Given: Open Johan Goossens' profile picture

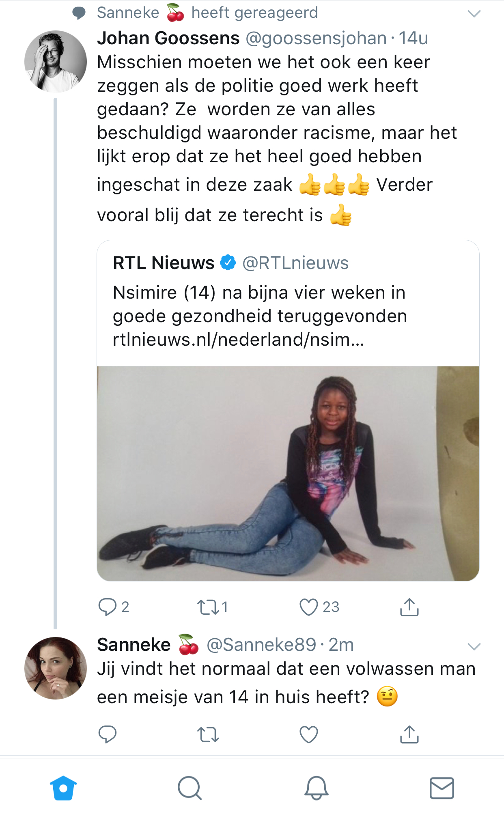Looking at the screenshot, I should [x=56, y=62].
